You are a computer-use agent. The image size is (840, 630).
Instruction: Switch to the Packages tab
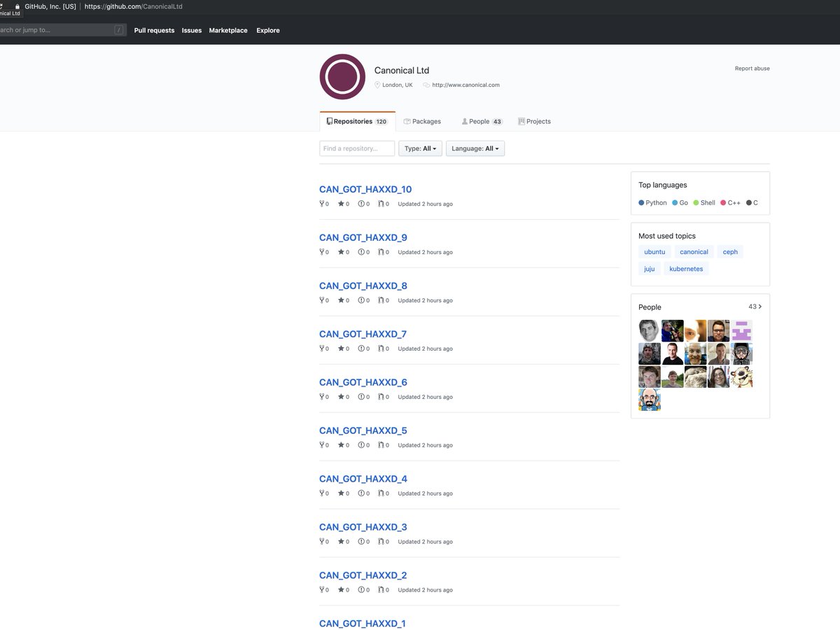tap(422, 122)
